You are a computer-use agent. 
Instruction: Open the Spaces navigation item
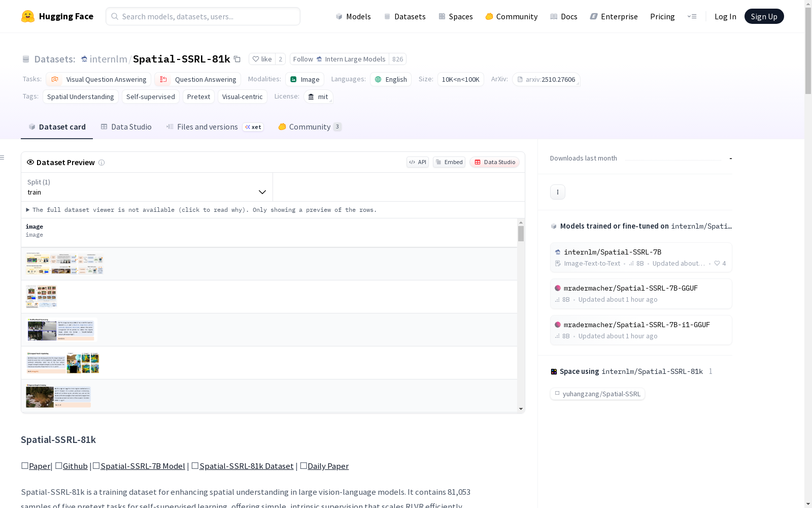click(455, 16)
